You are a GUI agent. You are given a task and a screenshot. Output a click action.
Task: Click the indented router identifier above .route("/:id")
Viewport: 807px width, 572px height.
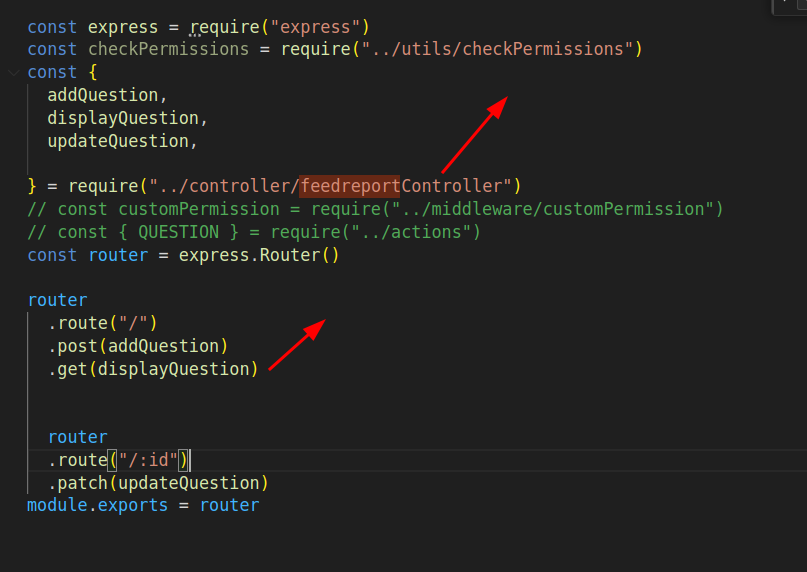pos(77,437)
